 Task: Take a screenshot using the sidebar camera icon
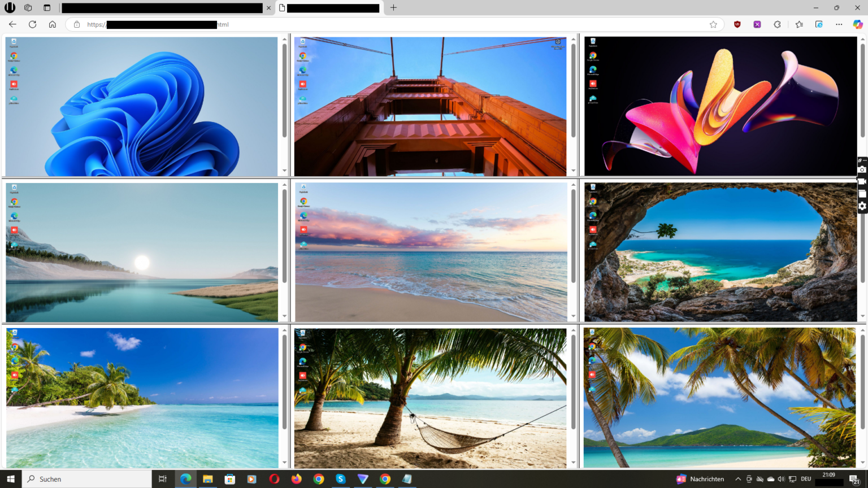click(x=862, y=168)
